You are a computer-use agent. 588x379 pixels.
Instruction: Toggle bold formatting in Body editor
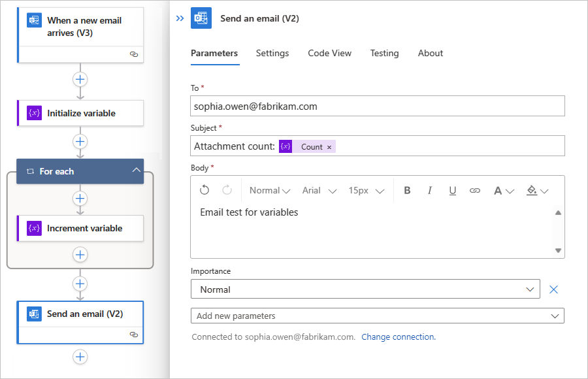(x=407, y=190)
